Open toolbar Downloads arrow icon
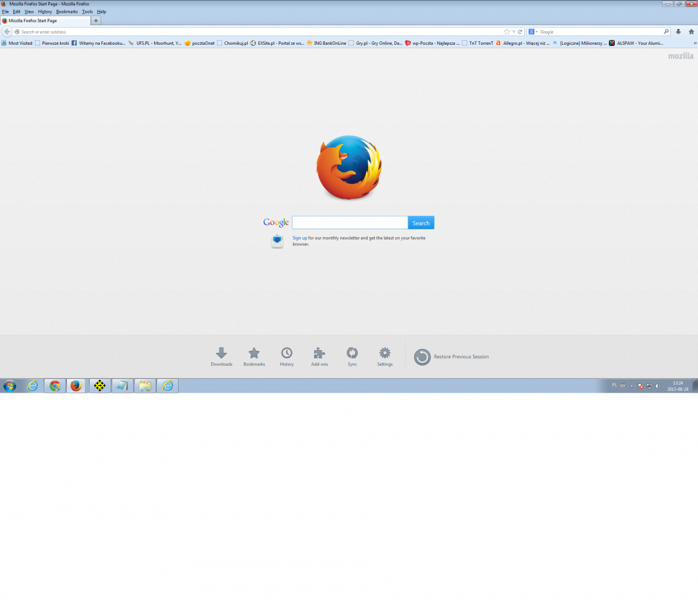This screenshot has height=616, width=698. coord(678,32)
